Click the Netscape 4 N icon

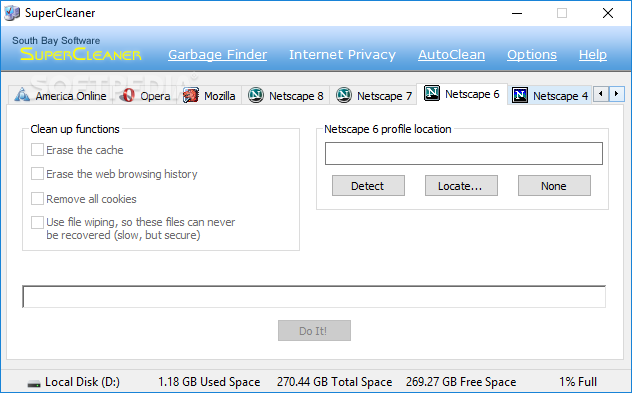pyautogui.click(x=520, y=96)
